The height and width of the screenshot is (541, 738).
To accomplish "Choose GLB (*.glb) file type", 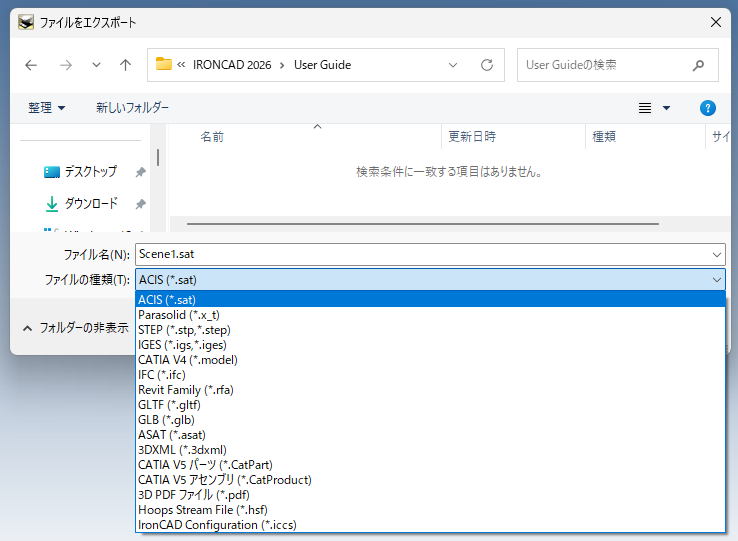I will coord(430,420).
